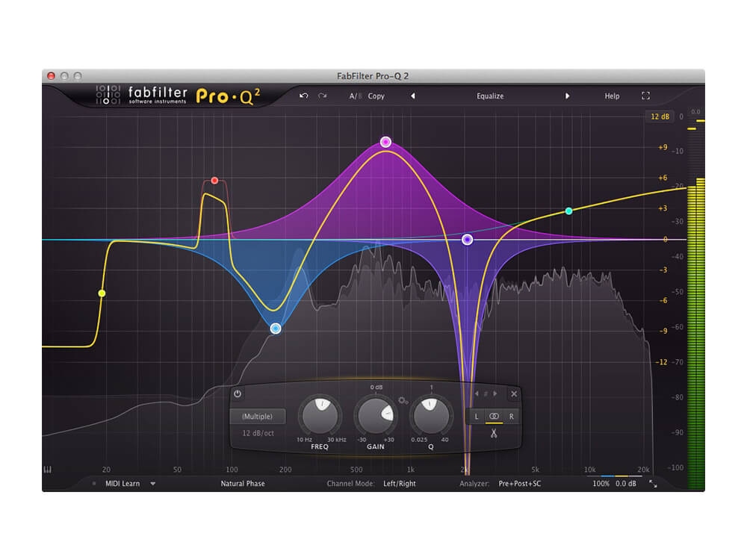Set band to stereo linked-circles mode
Viewport: 747px width, 560px height.
click(x=494, y=416)
